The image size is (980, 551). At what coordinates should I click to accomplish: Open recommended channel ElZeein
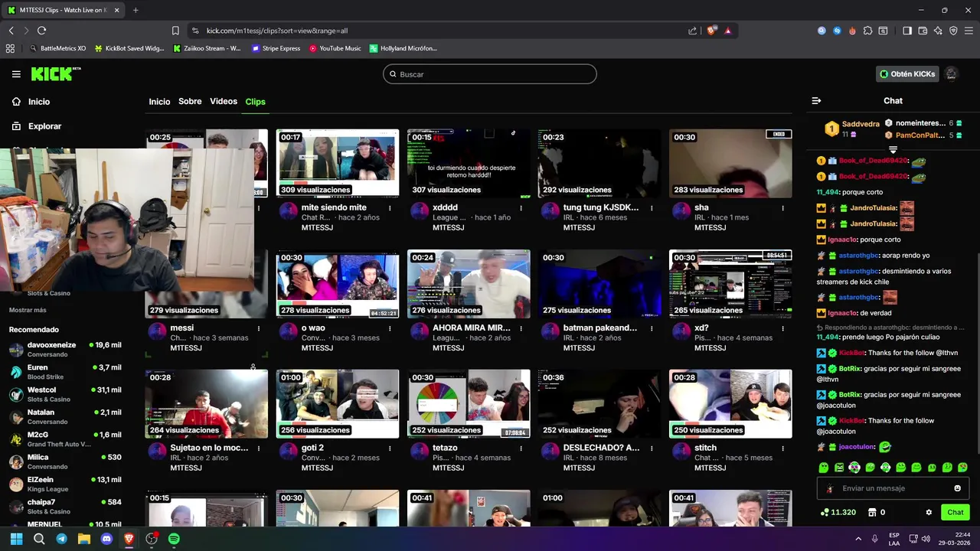pyautogui.click(x=65, y=484)
